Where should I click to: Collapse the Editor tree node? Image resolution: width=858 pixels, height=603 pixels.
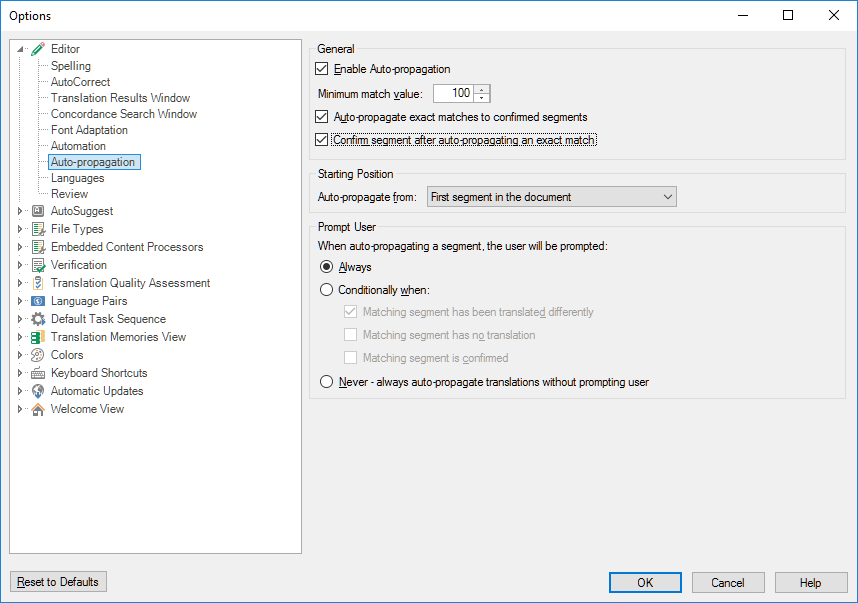[20, 49]
